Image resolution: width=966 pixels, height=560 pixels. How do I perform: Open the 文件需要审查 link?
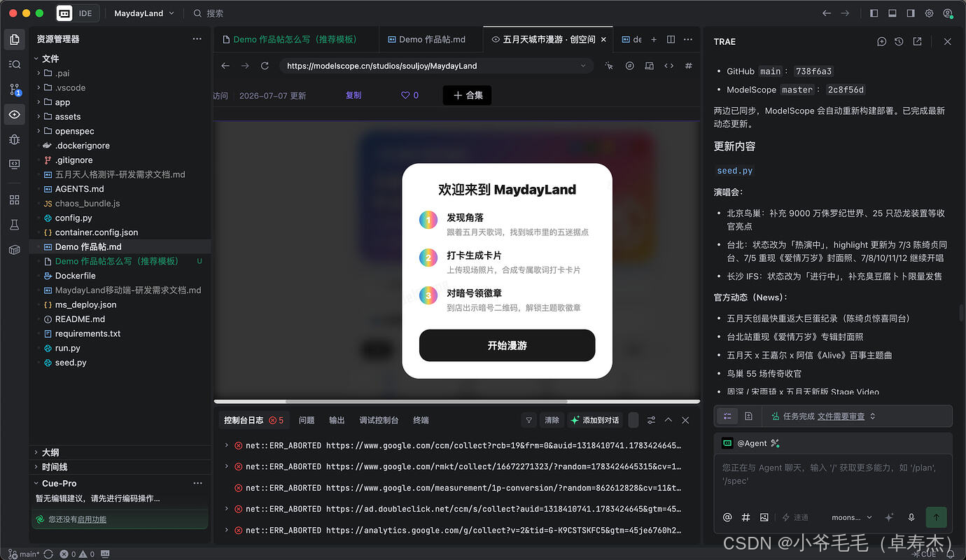coord(841,416)
